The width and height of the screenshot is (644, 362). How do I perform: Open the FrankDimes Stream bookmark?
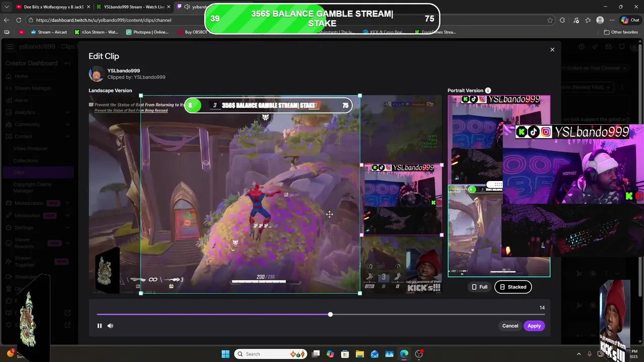pos(435,32)
